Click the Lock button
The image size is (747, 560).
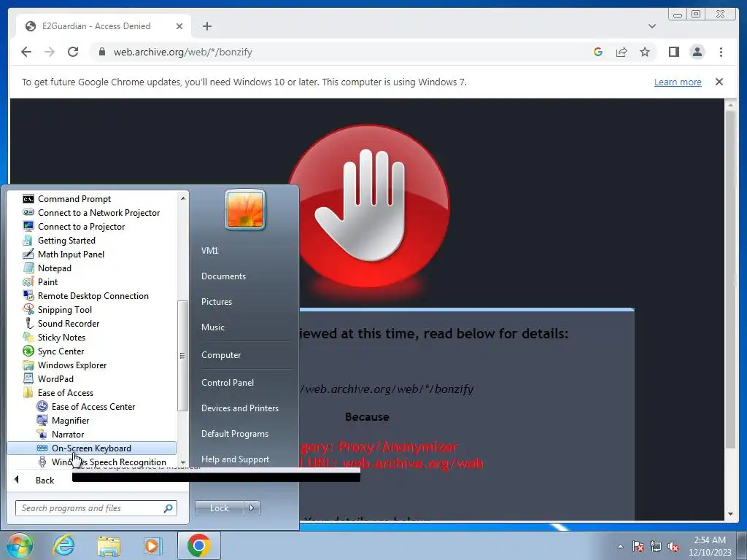coord(219,508)
